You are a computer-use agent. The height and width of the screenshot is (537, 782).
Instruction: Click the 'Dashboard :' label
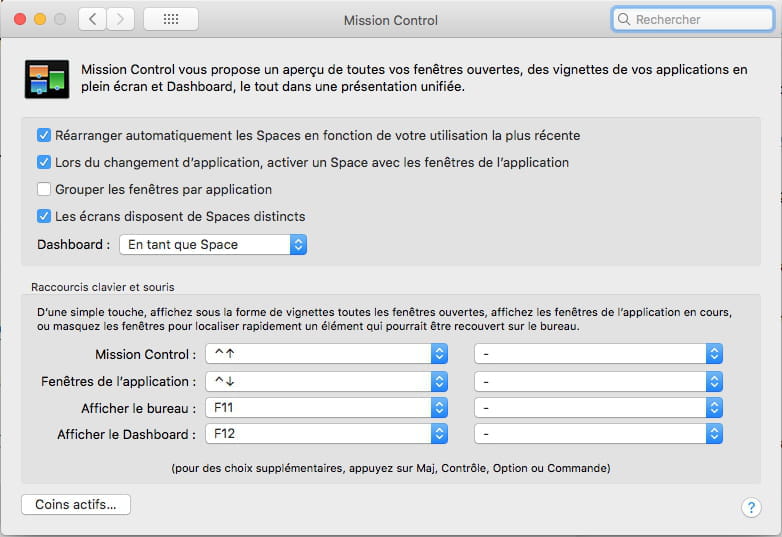click(x=73, y=244)
